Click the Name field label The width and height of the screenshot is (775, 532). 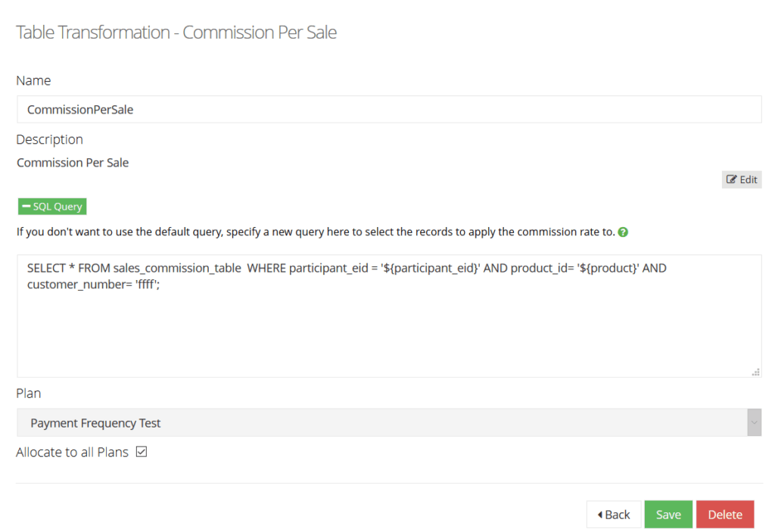[33, 80]
